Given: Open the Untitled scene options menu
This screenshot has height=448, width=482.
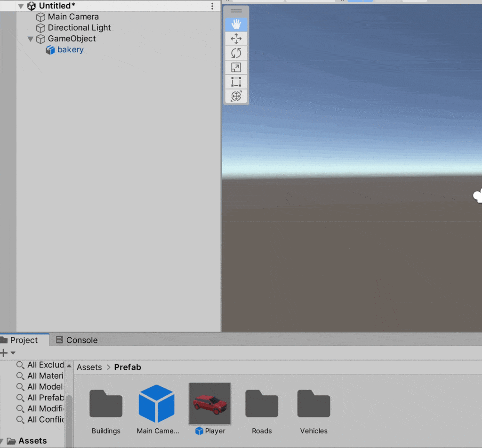Looking at the screenshot, I should coord(212,6).
